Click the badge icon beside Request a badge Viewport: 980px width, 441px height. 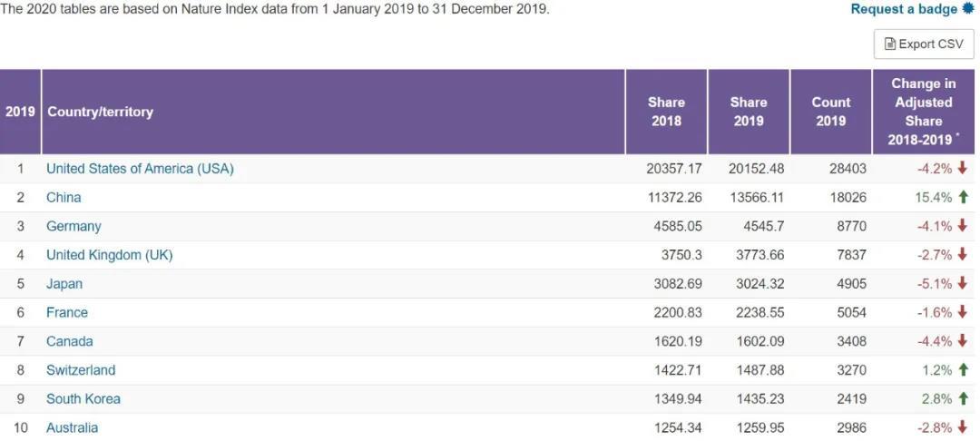[x=967, y=8]
